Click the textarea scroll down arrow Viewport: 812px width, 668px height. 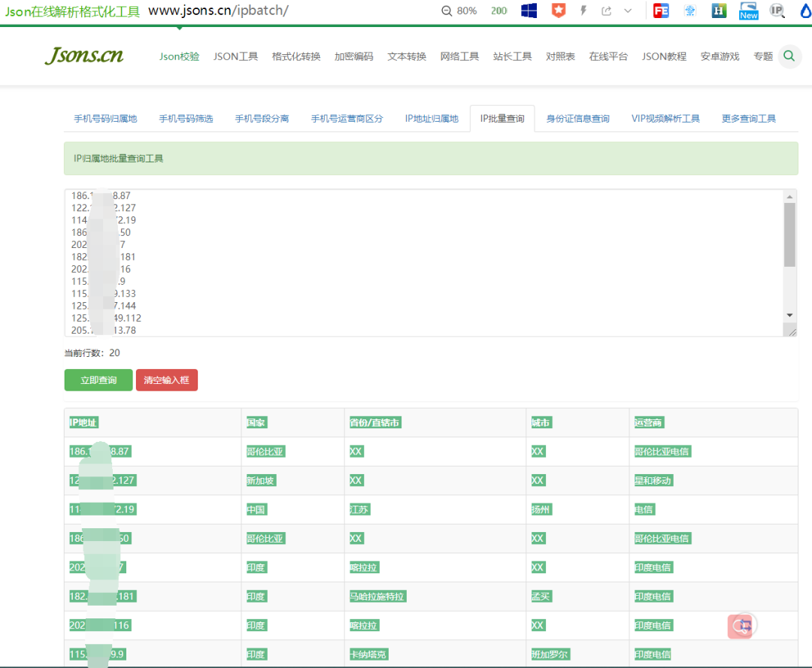(x=789, y=315)
